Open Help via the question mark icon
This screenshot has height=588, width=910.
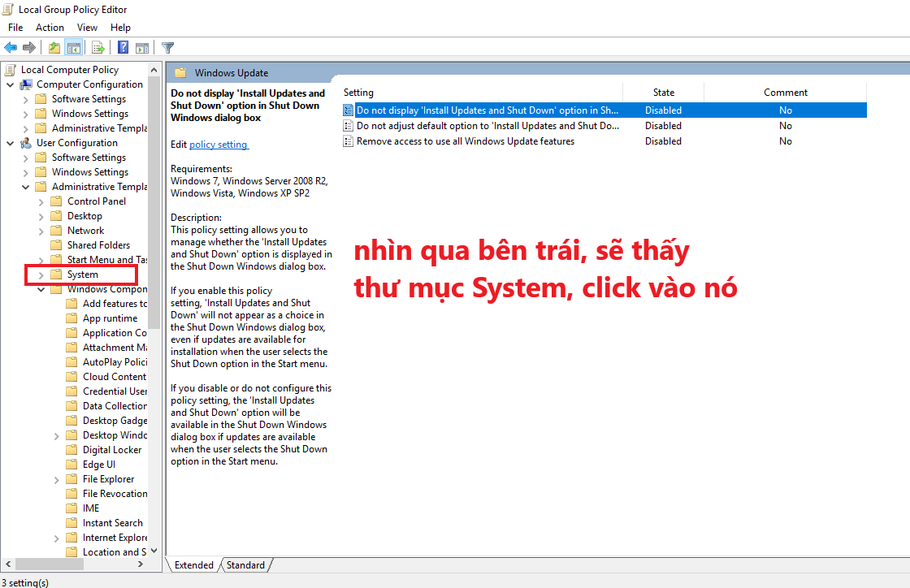(x=122, y=47)
